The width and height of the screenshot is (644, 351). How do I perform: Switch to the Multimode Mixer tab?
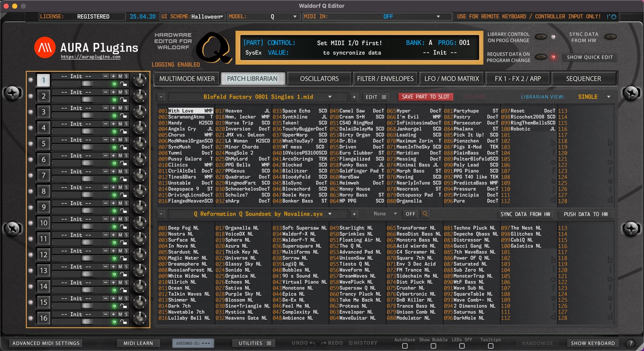[187, 79]
